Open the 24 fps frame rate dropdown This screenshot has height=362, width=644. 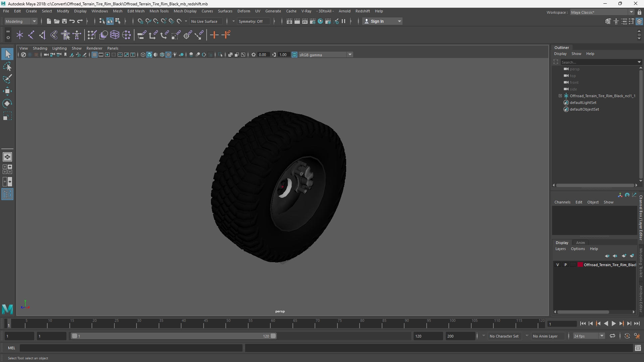click(588, 336)
